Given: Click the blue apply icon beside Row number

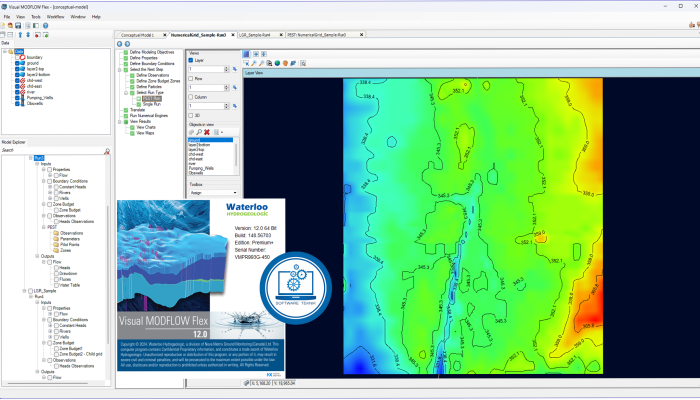Looking at the screenshot, I should click(235, 88).
